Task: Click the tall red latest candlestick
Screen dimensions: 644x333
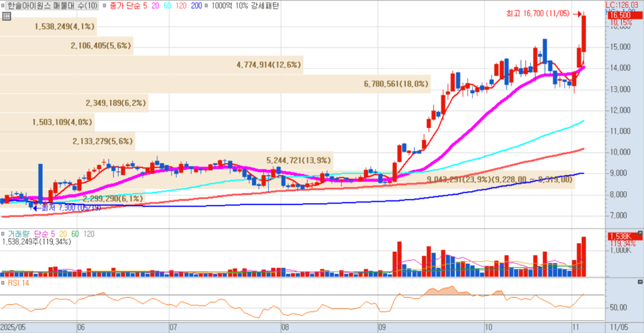Action: coord(583,33)
